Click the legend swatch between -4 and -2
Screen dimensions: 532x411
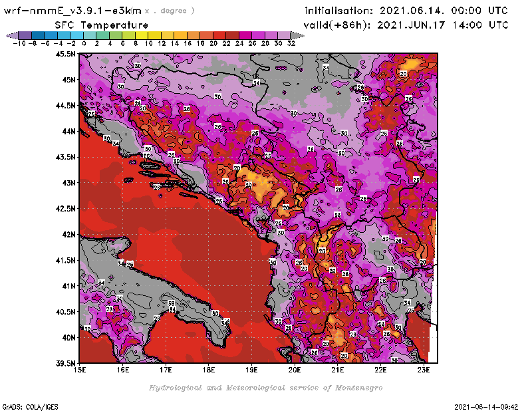tap(64, 35)
